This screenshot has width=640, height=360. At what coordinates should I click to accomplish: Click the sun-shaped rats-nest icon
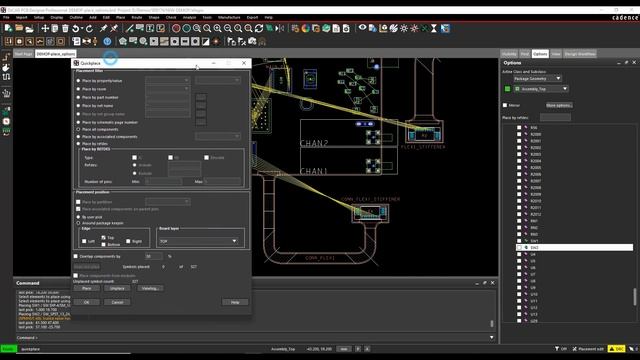click(404, 28)
